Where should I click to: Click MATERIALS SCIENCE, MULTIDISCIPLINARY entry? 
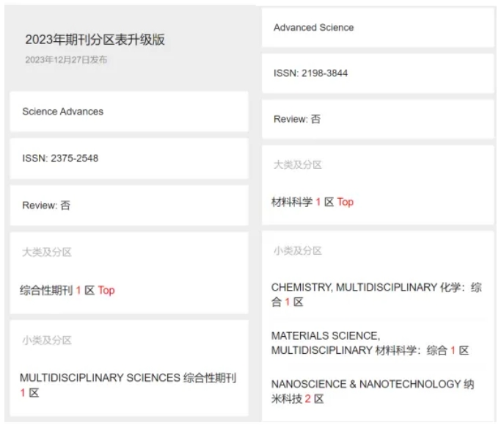[x=370, y=343]
